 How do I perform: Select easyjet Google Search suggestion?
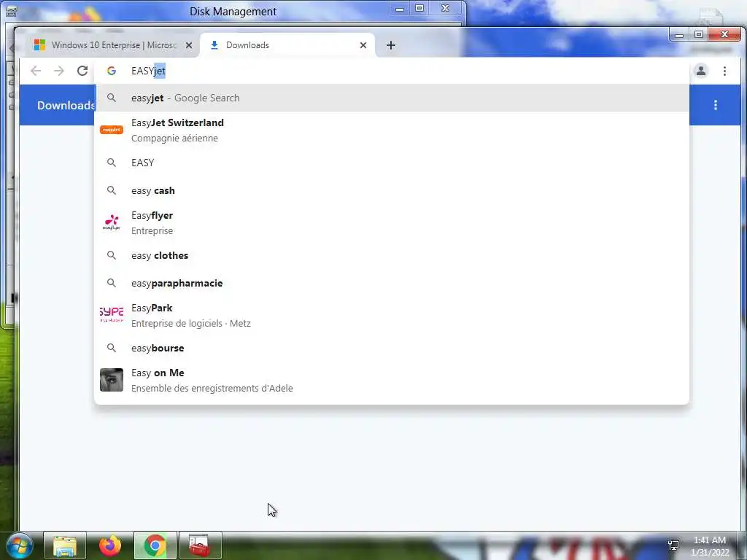click(x=392, y=98)
